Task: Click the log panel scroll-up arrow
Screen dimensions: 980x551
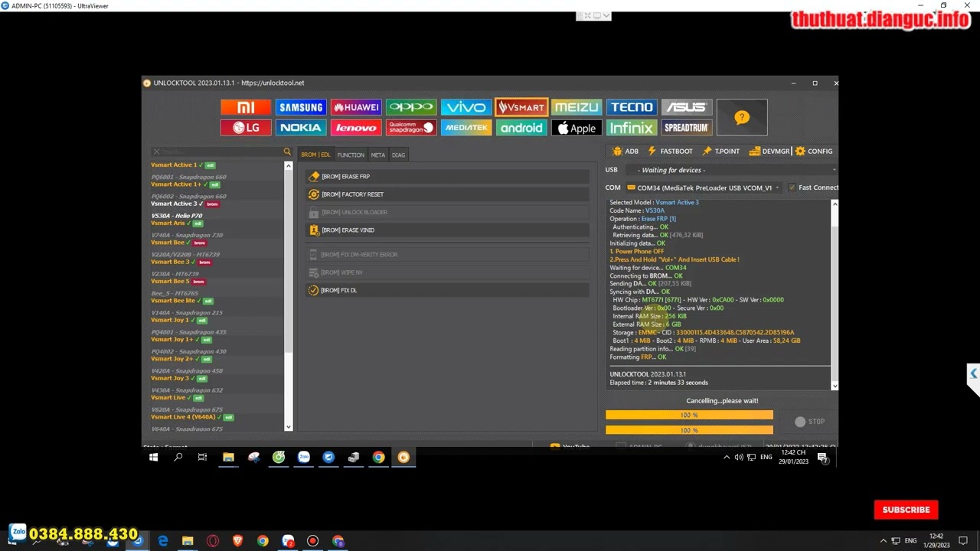Action: tap(835, 204)
